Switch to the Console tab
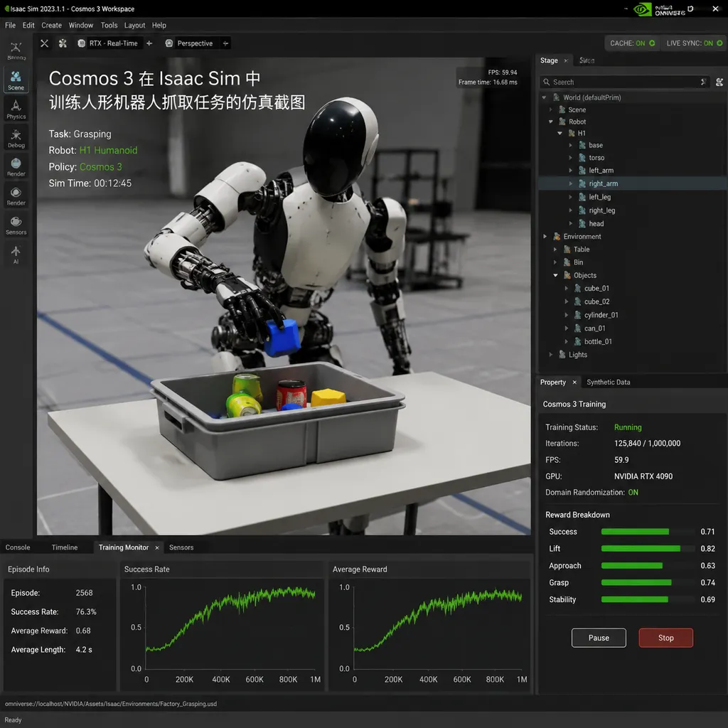Screen dimensions: 728x728 pos(18,547)
